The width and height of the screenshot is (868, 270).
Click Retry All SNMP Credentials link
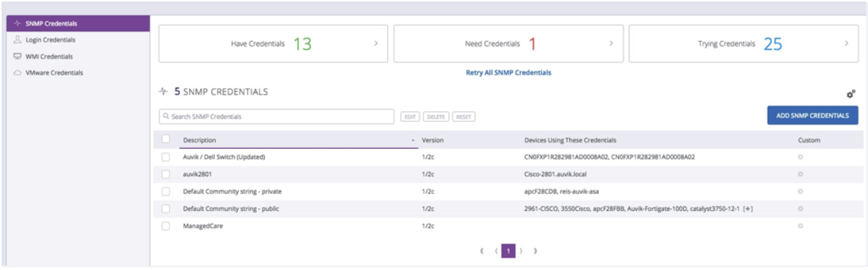[508, 72]
